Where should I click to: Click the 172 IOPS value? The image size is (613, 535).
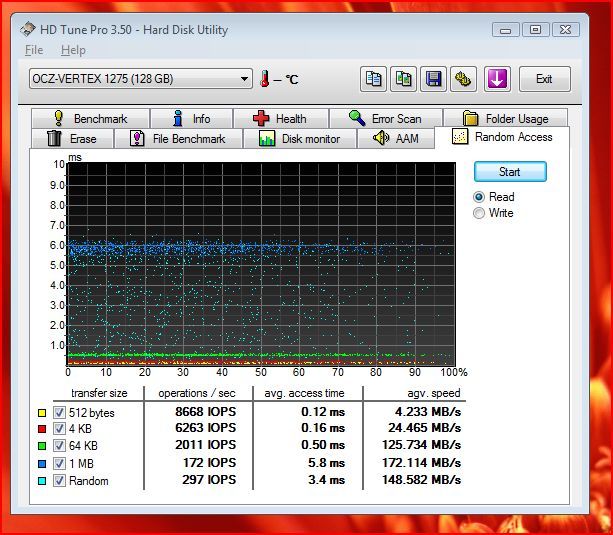coord(210,463)
